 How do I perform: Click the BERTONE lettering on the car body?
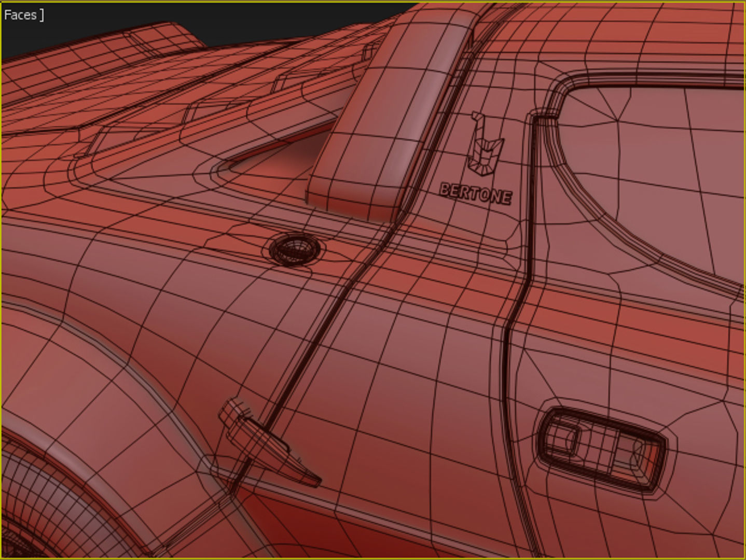tap(476, 194)
